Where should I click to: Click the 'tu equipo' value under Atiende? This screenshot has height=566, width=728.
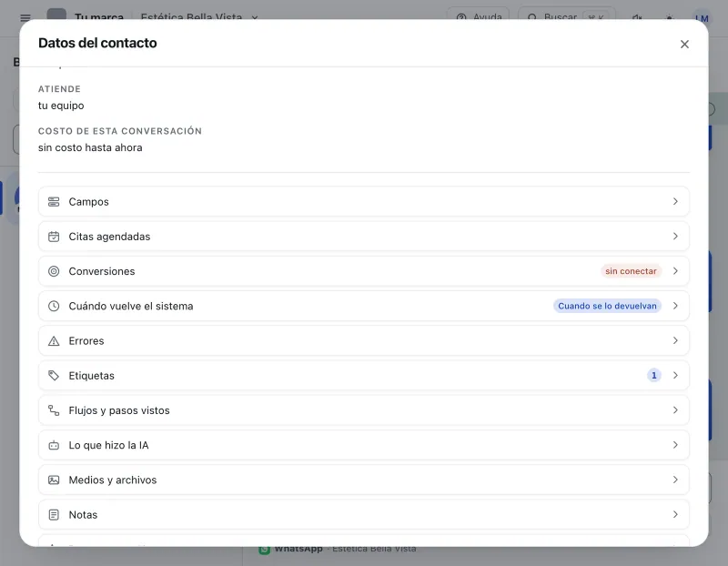[x=61, y=106]
